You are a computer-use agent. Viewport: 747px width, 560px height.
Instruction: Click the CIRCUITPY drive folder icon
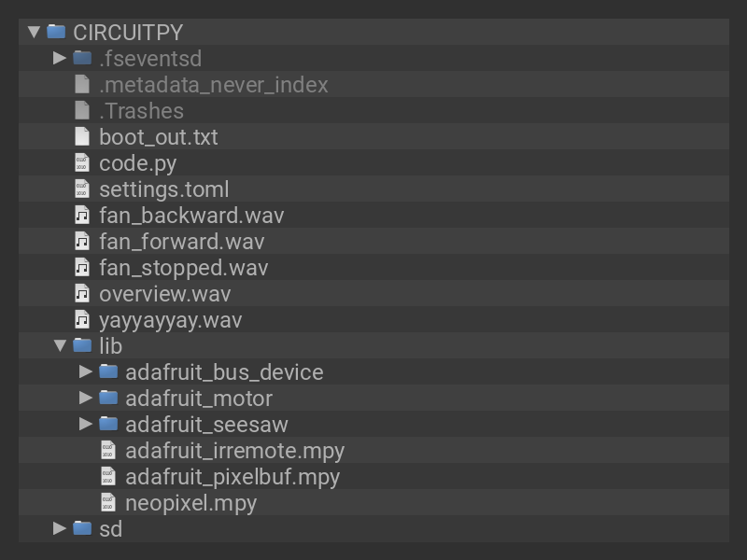[56, 32]
